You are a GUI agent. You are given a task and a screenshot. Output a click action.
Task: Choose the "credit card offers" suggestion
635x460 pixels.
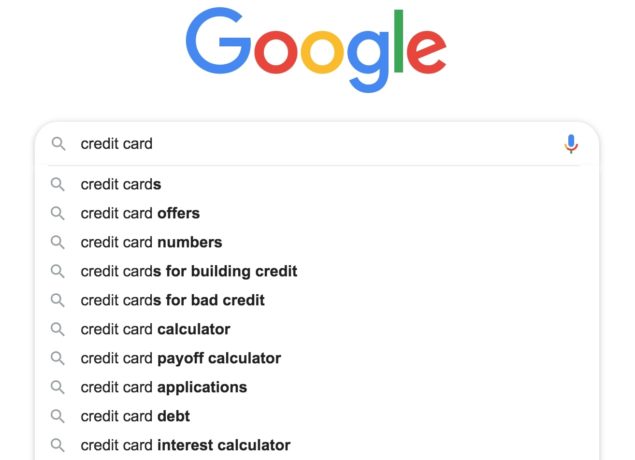(x=140, y=213)
